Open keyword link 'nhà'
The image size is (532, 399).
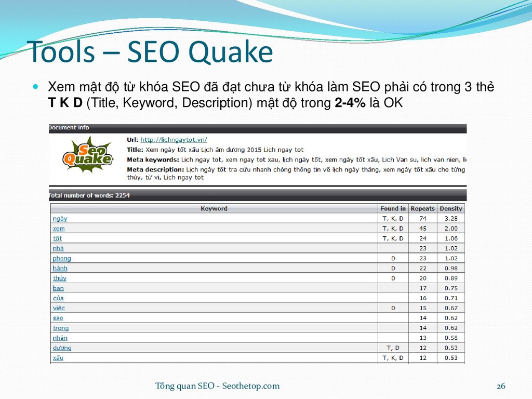coord(58,248)
